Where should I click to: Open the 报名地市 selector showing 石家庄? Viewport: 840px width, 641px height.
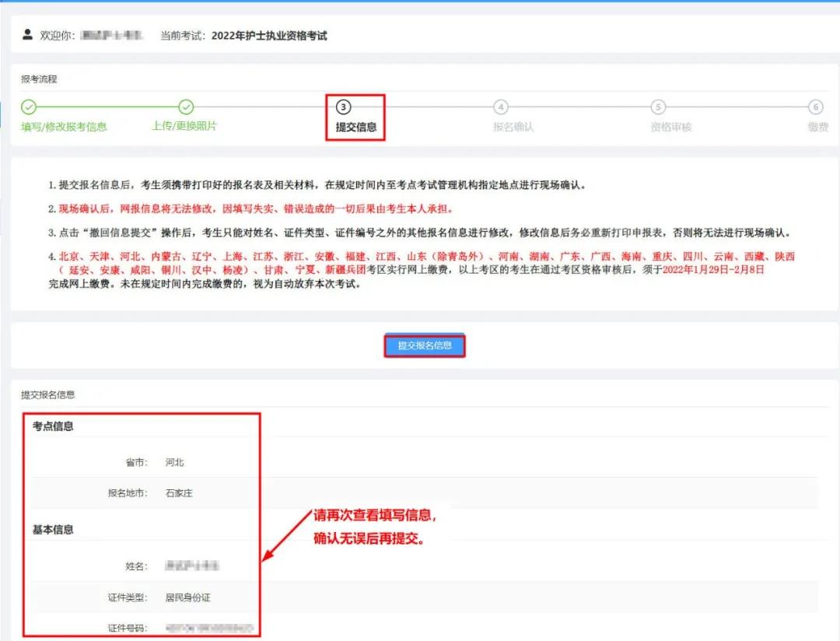(x=179, y=492)
